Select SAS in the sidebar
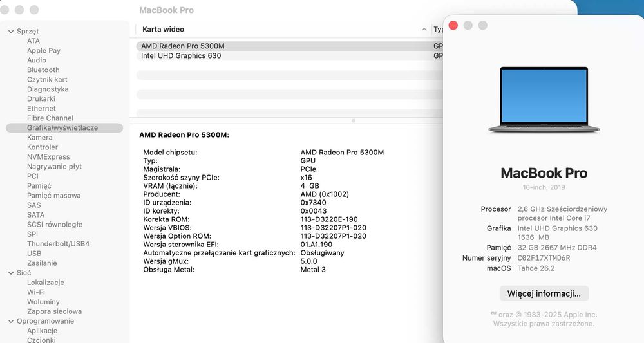644x343 pixels. [x=33, y=205]
